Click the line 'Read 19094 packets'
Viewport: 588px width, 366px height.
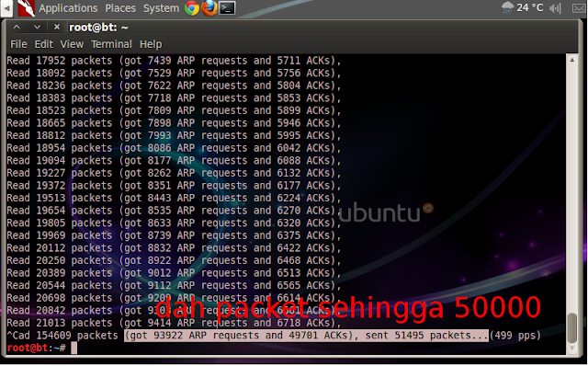[174, 160]
